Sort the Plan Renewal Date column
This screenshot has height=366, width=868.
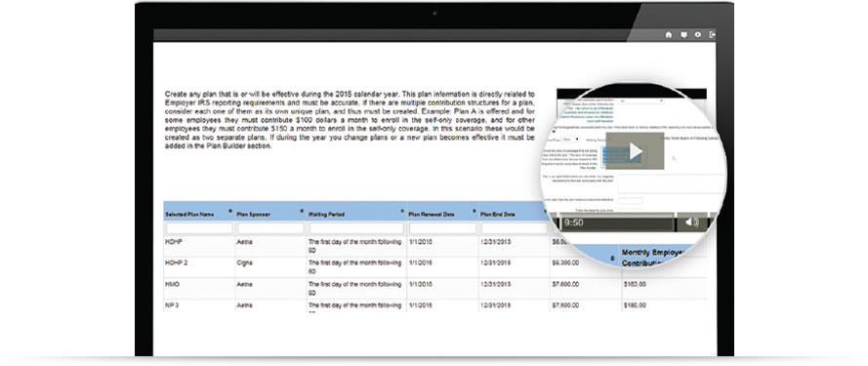pos(474,211)
